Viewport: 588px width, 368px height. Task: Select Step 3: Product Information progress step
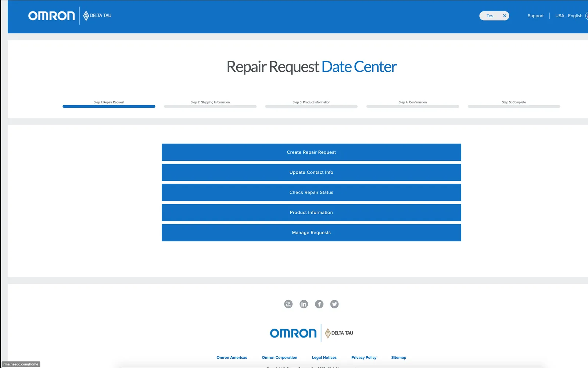click(311, 104)
